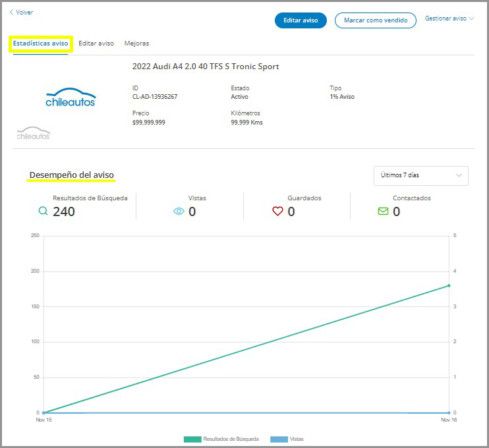Click the chevron in the period selector
The width and height of the screenshot is (489, 448).
click(459, 175)
